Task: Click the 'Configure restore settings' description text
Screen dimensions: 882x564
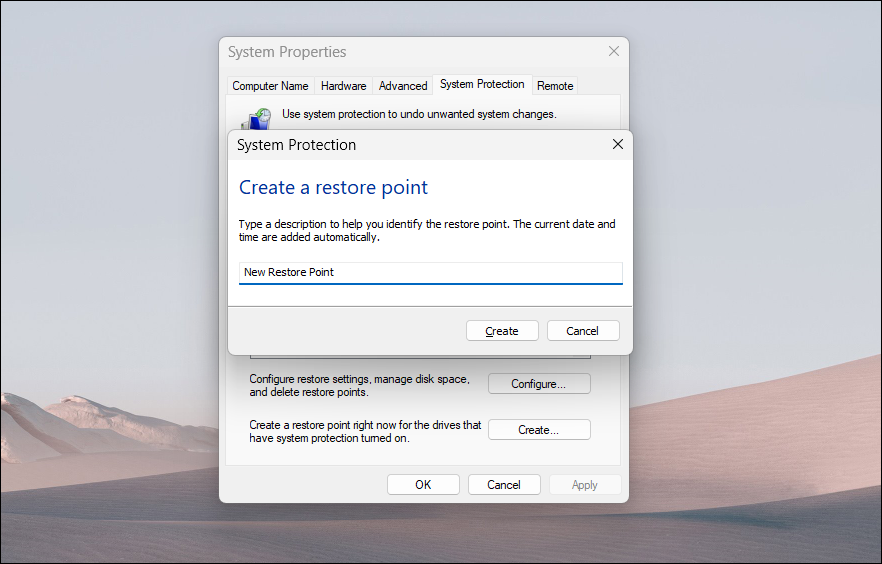Action: [359, 386]
